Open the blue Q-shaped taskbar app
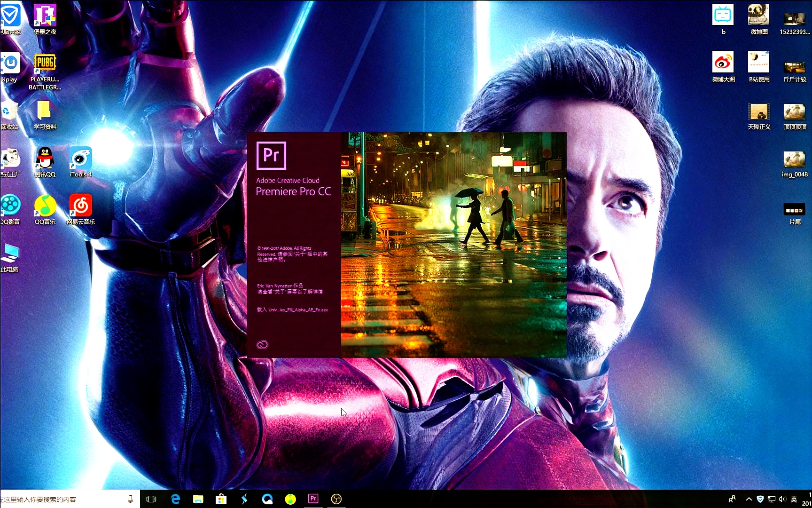The image size is (812, 508). coord(267,499)
